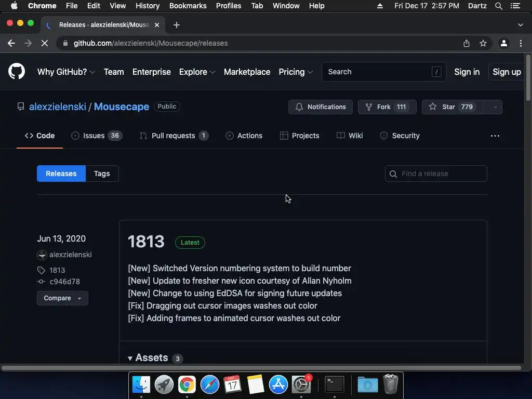Screen dimensions: 532x399
Task: Open the Compare dropdown
Action: (x=62, y=298)
